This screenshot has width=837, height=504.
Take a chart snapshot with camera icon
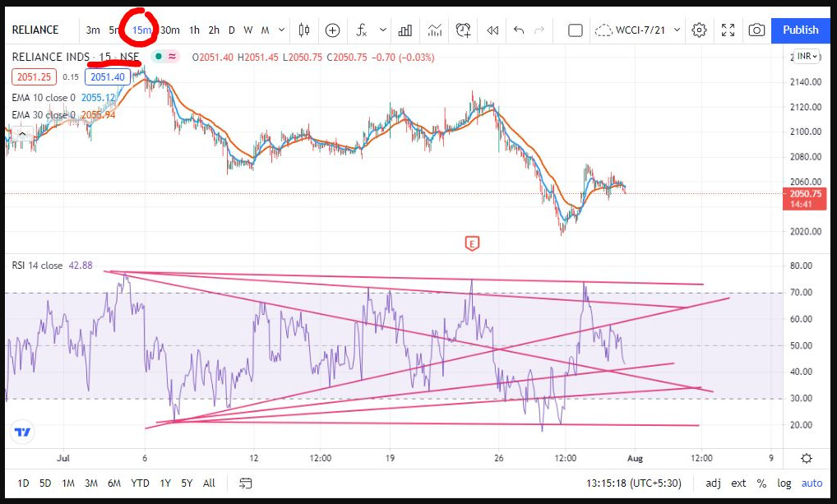(x=756, y=30)
